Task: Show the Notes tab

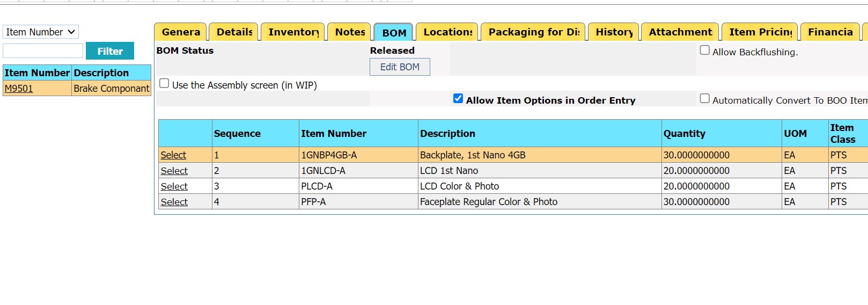Action: pos(350,32)
